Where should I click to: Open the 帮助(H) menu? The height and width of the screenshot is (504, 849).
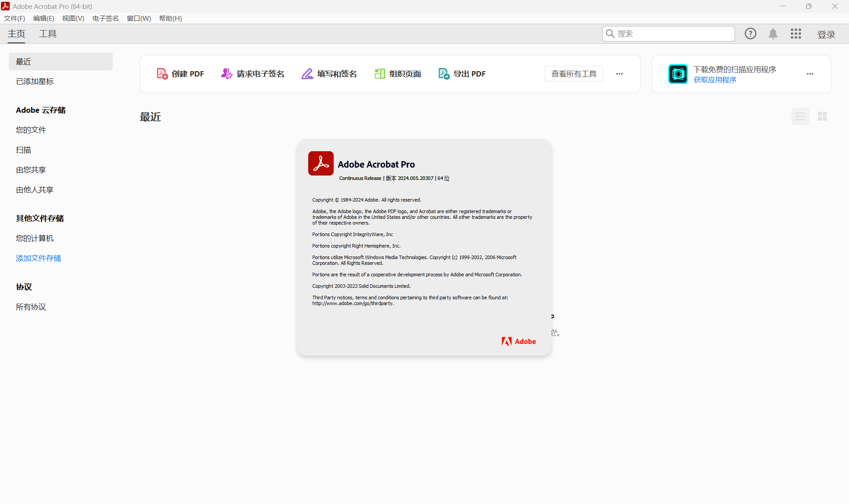170,18
